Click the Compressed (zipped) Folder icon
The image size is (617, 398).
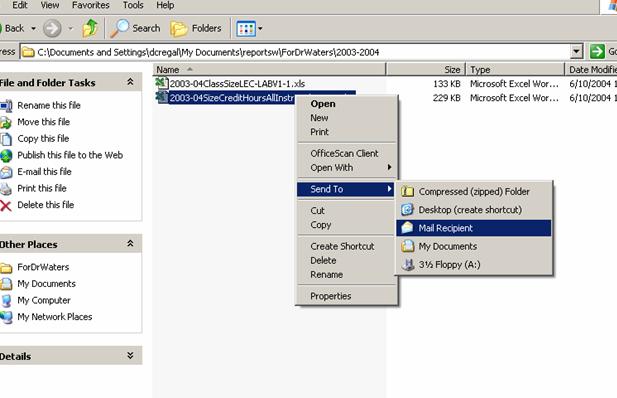(x=407, y=192)
